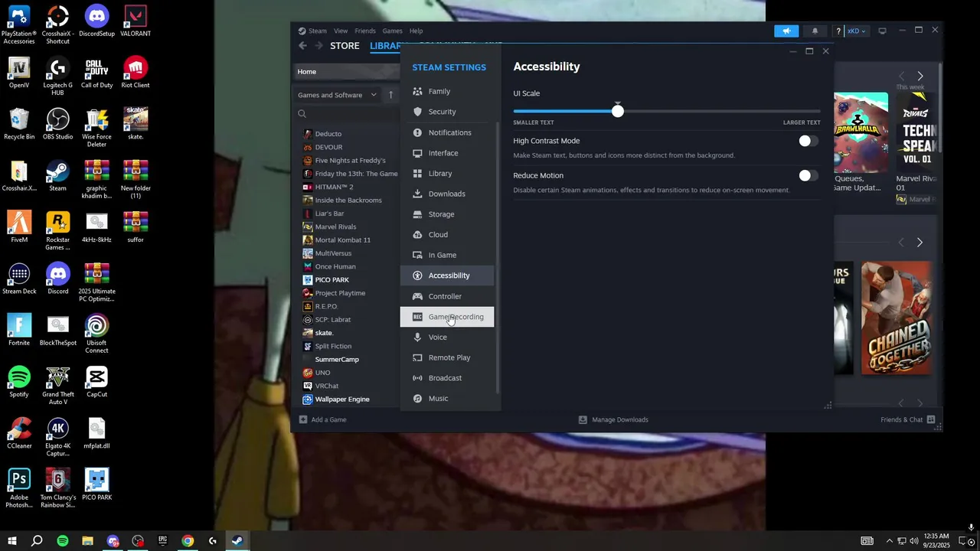
Task: Switch to the LIBRARY tab
Action: pos(385,46)
